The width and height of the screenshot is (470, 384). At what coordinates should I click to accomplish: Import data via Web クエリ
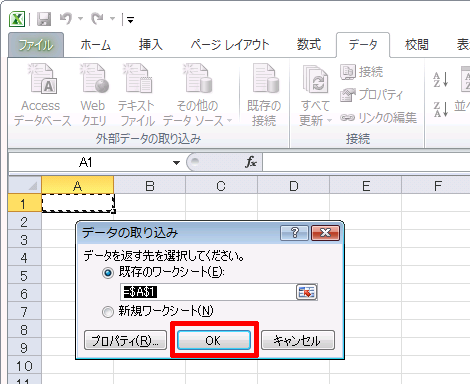point(94,96)
